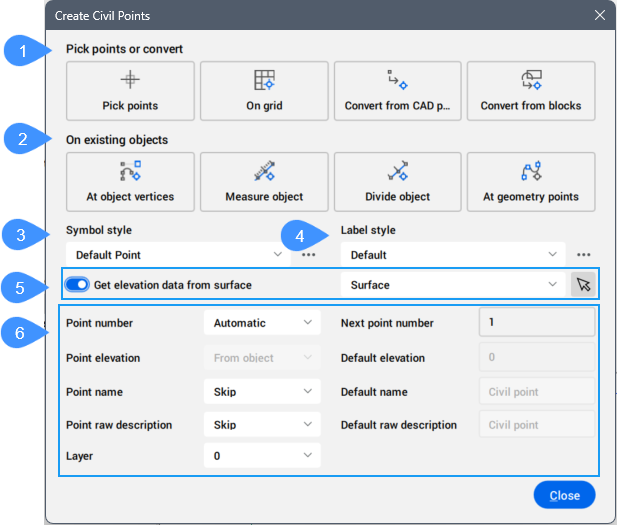The height and width of the screenshot is (525, 617).
Task: Click At object vertices tool
Action: click(x=130, y=182)
